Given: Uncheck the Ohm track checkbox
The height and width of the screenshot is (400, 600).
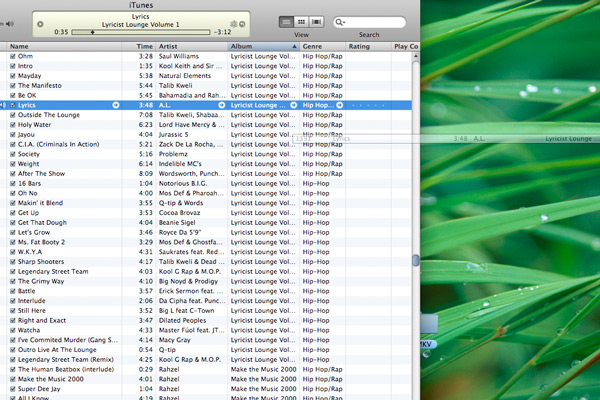Looking at the screenshot, I should coord(13,56).
